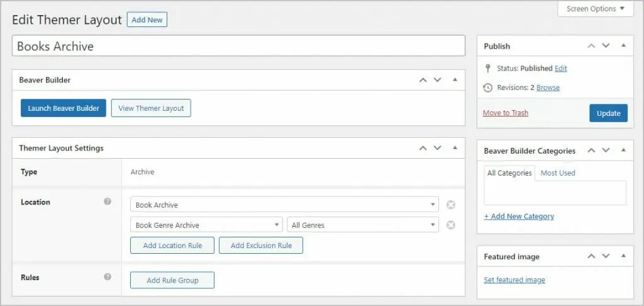Expand Screen Options

(595, 9)
